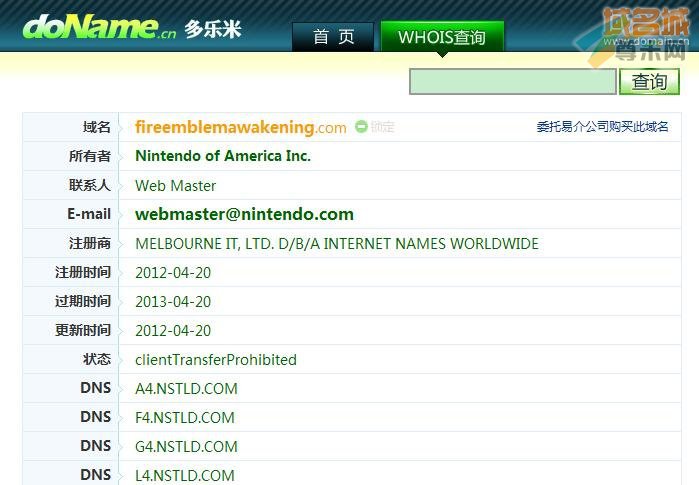Click the doName.cn logo
699x485 pixels.
click(x=99, y=27)
